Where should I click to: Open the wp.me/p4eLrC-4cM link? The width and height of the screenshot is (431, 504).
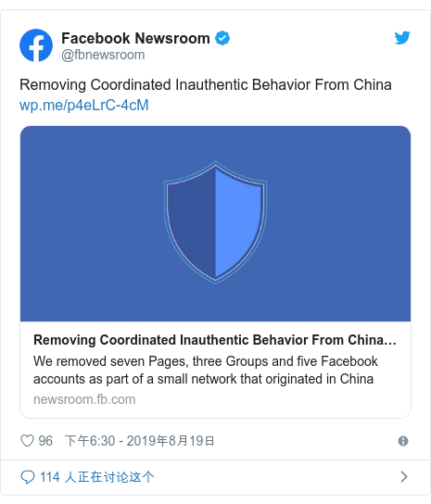(84, 105)
